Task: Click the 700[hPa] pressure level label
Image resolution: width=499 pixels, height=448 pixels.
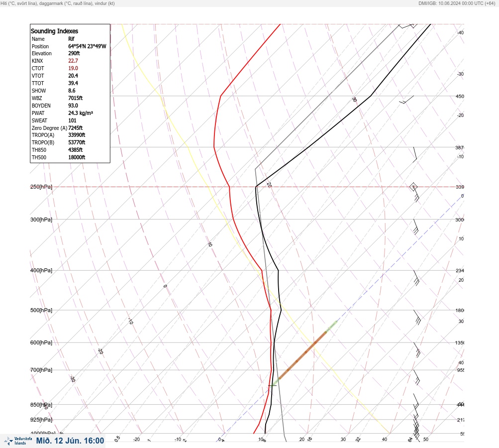Action: 41,370
